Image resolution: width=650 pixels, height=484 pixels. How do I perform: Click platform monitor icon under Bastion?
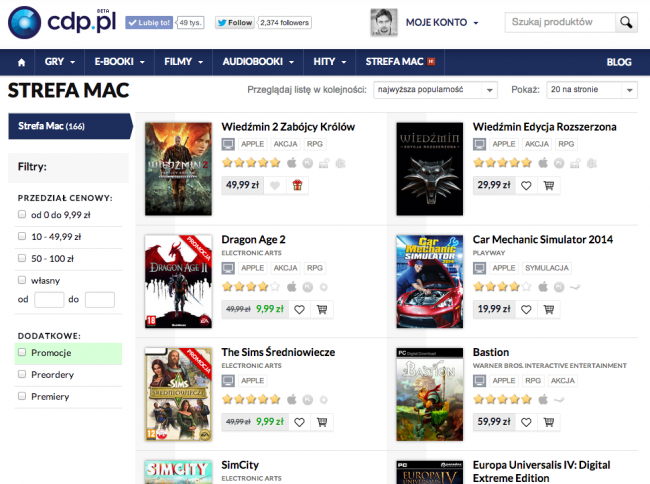coord(480,381)
